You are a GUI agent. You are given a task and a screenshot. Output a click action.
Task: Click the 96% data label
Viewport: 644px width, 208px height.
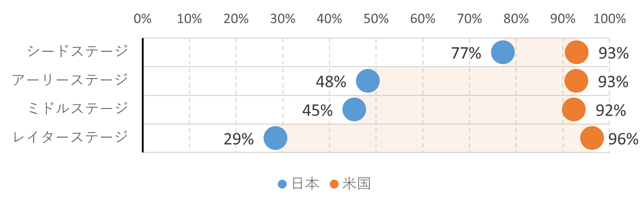(623, 139)
